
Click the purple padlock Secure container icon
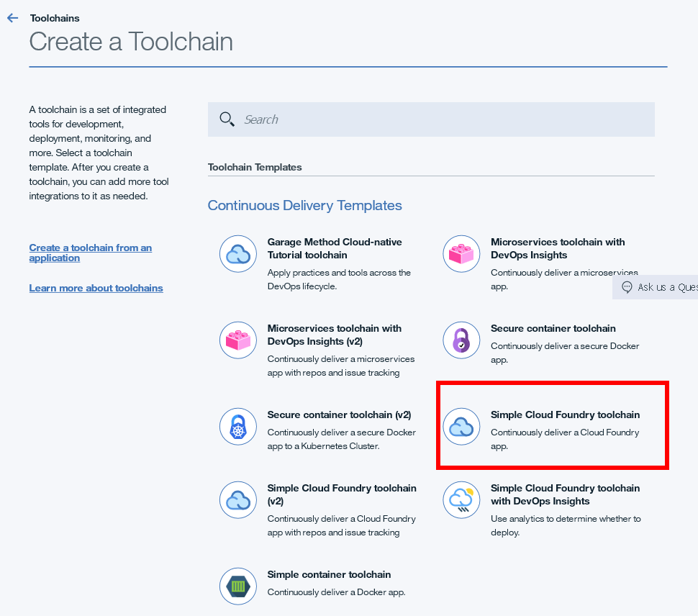click(462, 340)
